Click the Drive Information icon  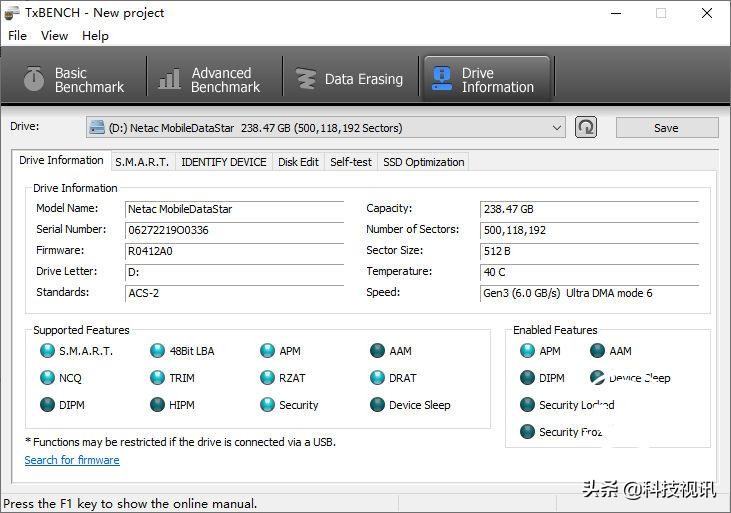[441, 79]
